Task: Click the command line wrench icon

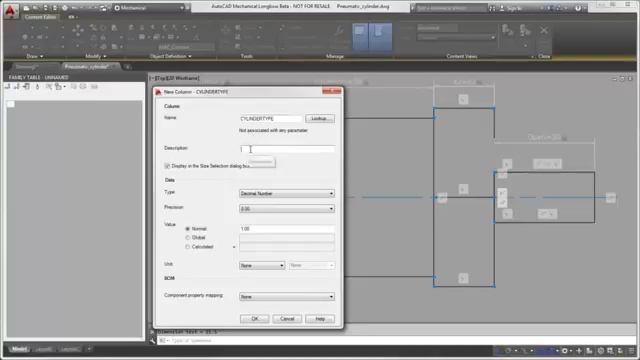Action: pos(153,340)
